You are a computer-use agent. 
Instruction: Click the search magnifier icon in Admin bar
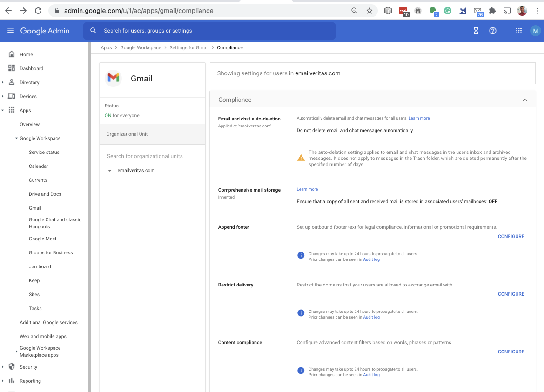[x=94, y=31]
